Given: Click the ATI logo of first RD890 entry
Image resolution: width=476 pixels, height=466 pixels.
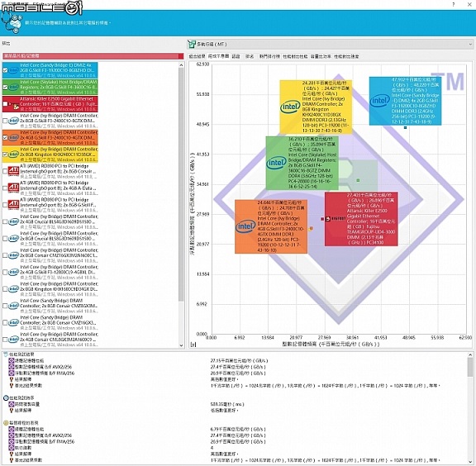Looking at the screenshot, I should point(13,171).
